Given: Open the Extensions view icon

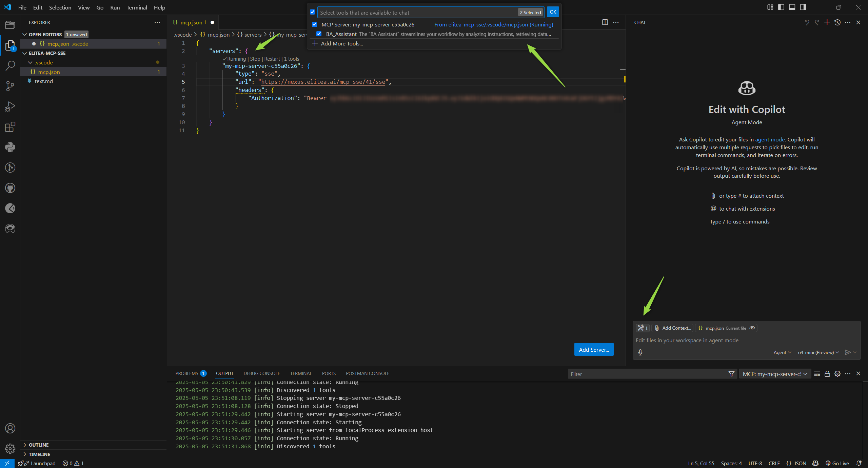Looking at the screenshot, I should coord(10,127).
